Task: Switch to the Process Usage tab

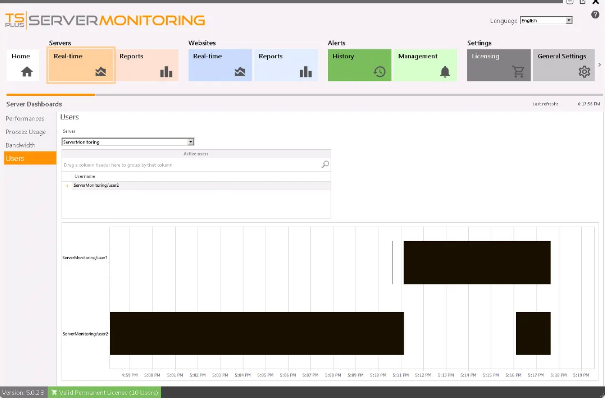Action: (26, 132)
